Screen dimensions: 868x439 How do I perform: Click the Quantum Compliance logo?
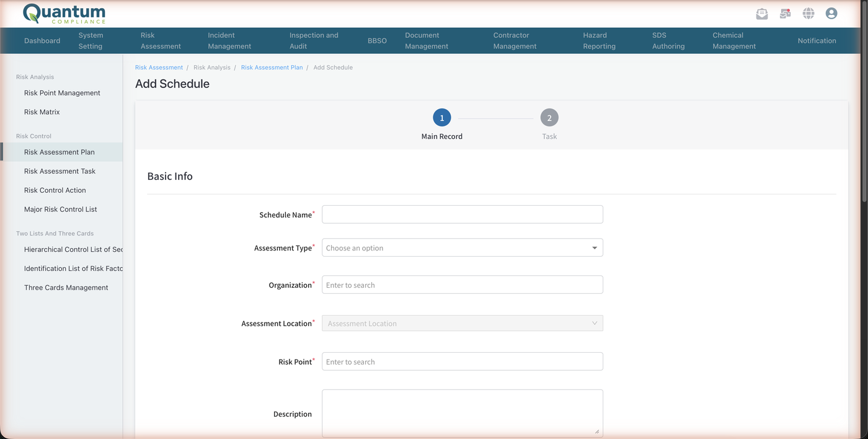[64, 14]
